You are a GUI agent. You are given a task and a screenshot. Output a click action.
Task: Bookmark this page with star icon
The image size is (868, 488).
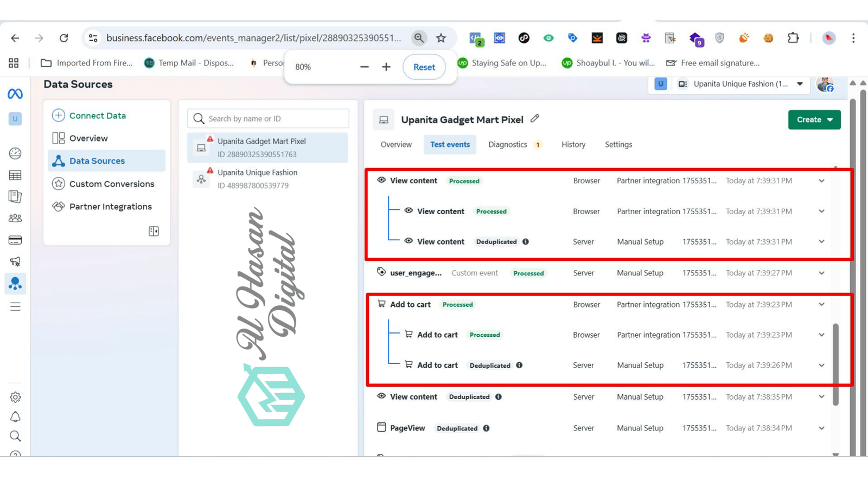pos(441,38)
